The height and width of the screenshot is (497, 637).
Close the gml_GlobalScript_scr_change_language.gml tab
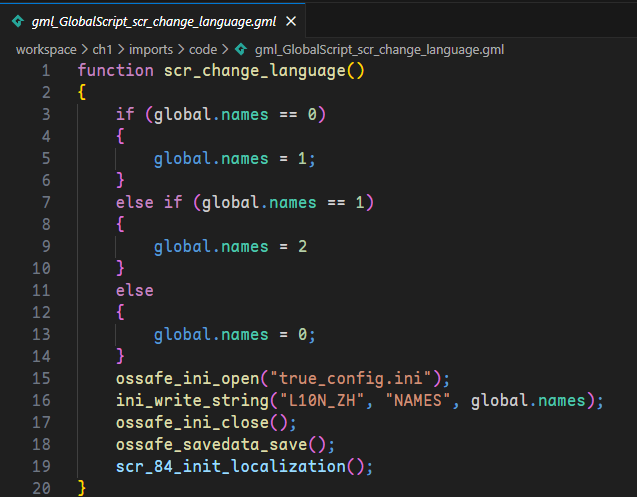(x=291, y=21)
